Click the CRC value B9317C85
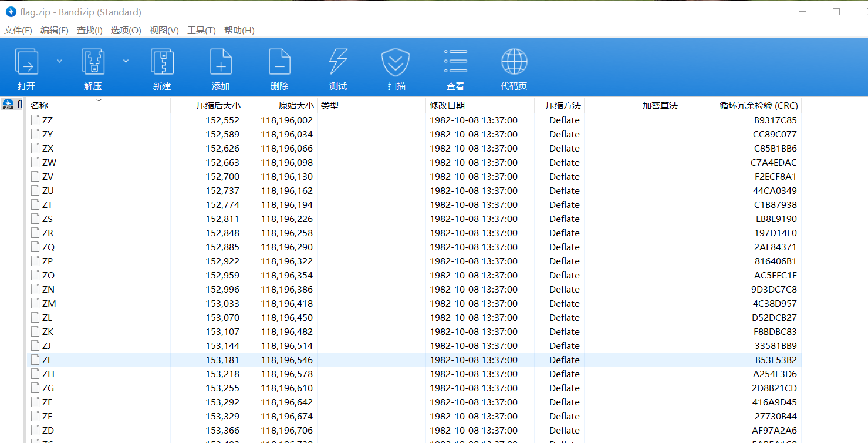Screen dimensions: 868x443 pyautogui.click(x=775, y=120)
